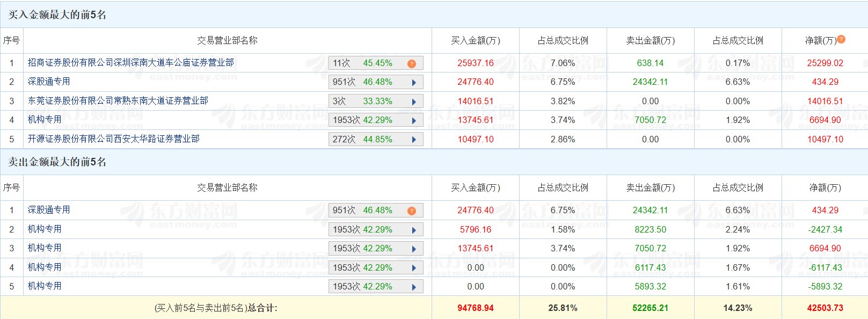Image resolution: width=868 pixels, height=319 pixels.
Task: Click 272次 44.85% stats box
Action: (376, 140)
